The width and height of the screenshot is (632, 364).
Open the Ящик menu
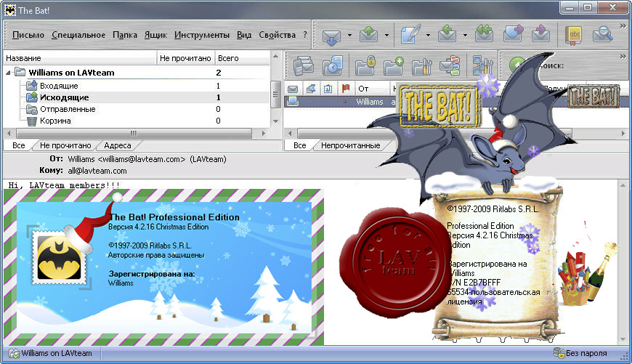(155, 35)
